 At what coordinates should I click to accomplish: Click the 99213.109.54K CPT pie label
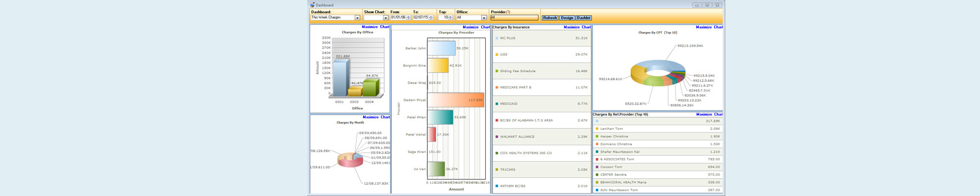pos(690,46)
